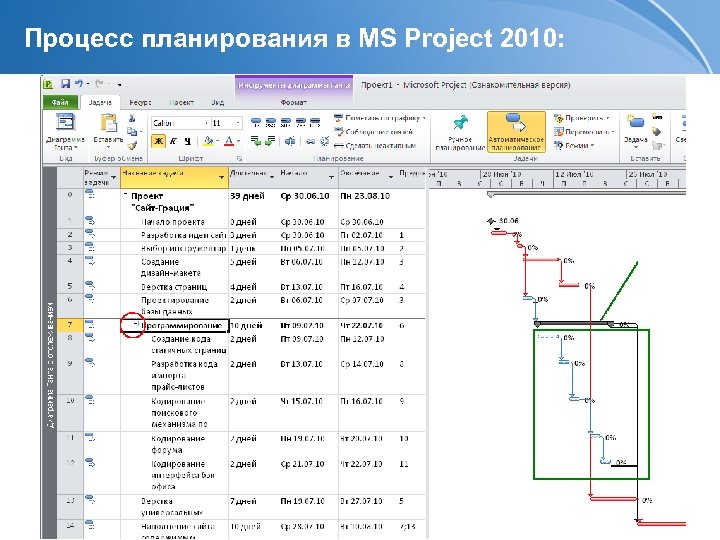Viewport: 720px width, 540px height.
Task: Switch to the Вид tab
Action: point(218,102)
